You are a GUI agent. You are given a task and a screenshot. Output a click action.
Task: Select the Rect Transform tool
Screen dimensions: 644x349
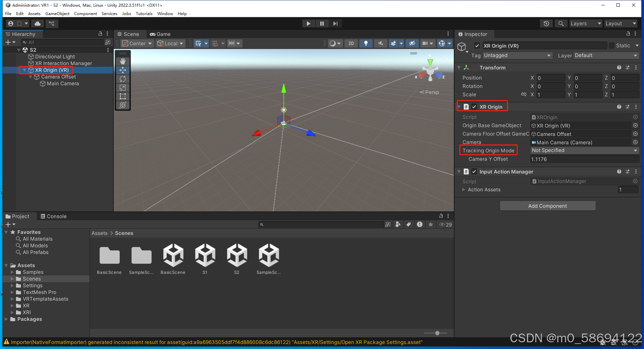click(x=122, y=96)
